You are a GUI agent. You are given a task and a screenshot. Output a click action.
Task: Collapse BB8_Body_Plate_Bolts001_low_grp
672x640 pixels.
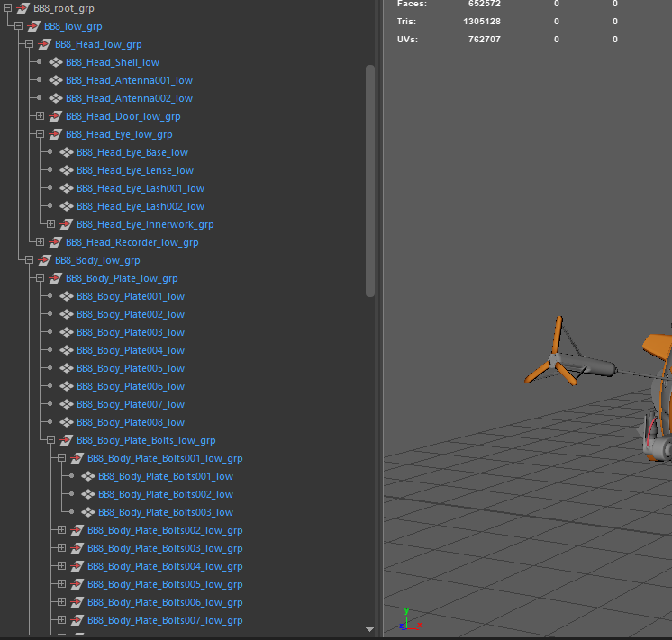coord(61,457)
